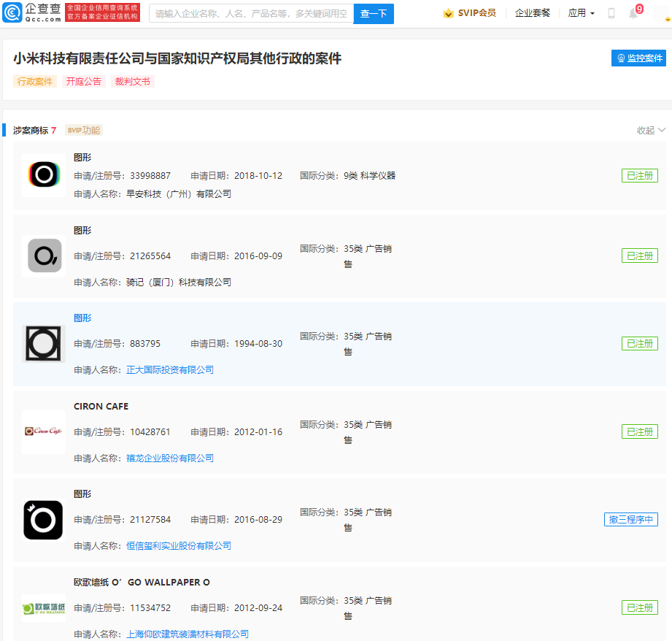Expand the 应用 dropdown menu
The height and width of the screenshot is (641, 672).
(x=581, y=13)
